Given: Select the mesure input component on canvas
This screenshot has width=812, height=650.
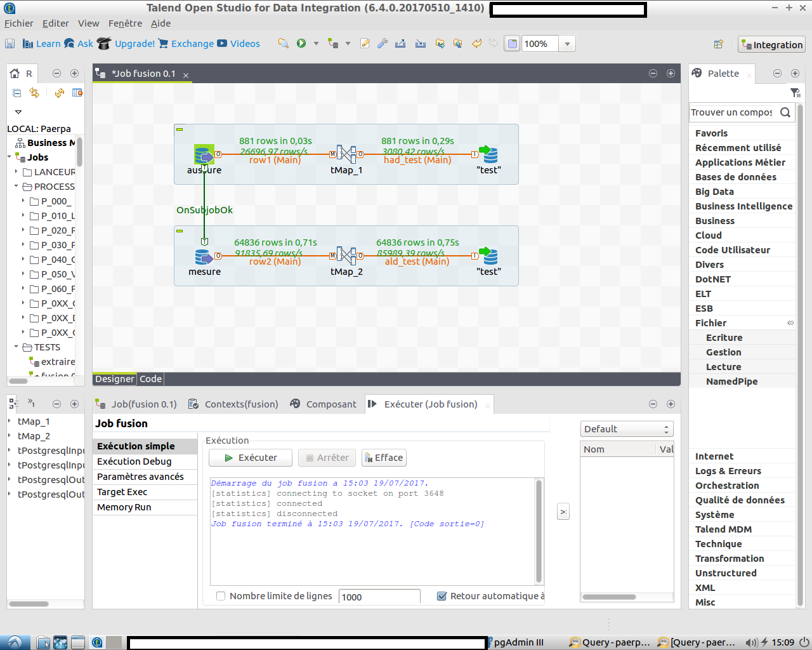Looking at the screenshot, I should click(204, 256).
